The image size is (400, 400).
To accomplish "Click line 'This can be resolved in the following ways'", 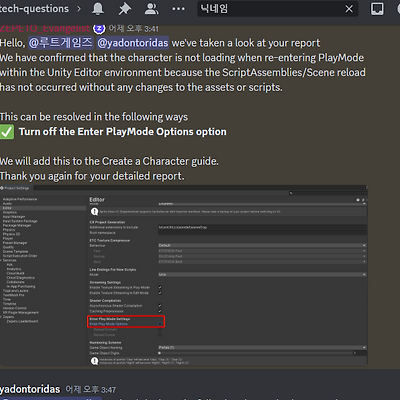I will (x=94, y=117).
